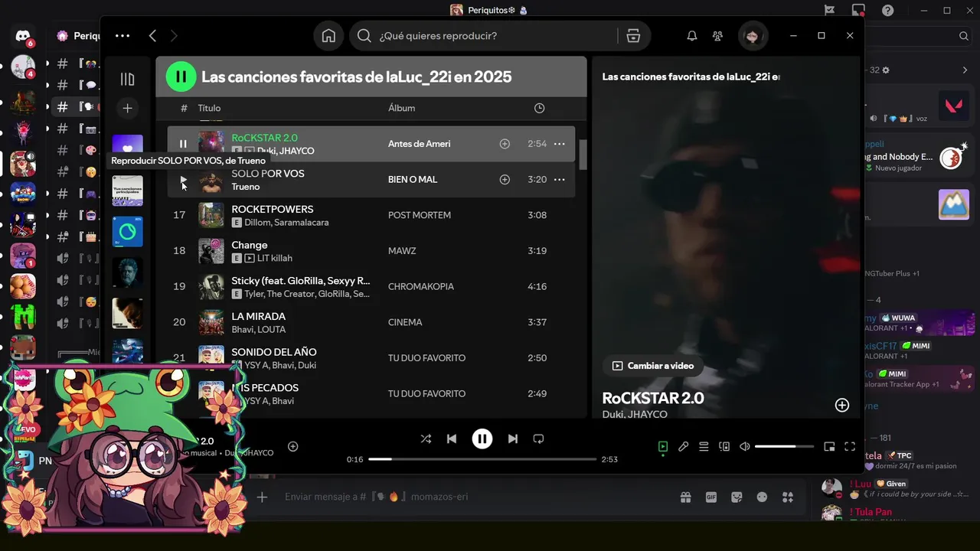980x551 pixels.
Task: Open album Antes de Ameri link
Action: (419, 144)
